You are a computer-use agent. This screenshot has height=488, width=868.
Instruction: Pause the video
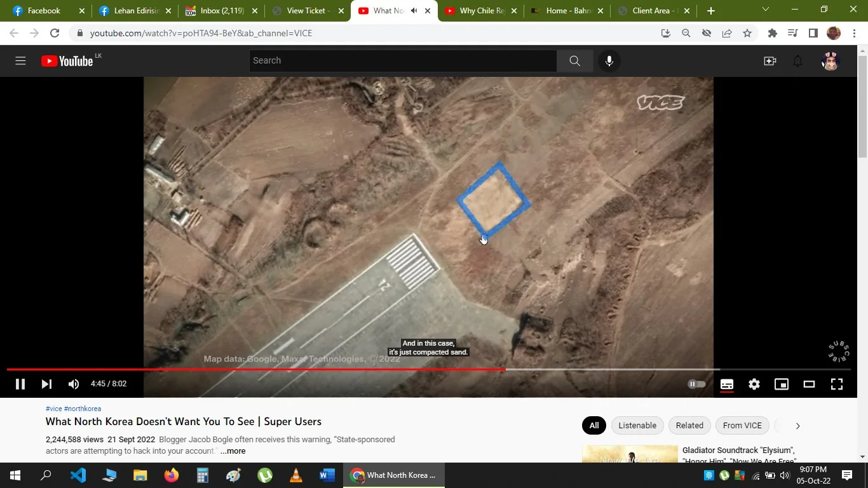20,384
